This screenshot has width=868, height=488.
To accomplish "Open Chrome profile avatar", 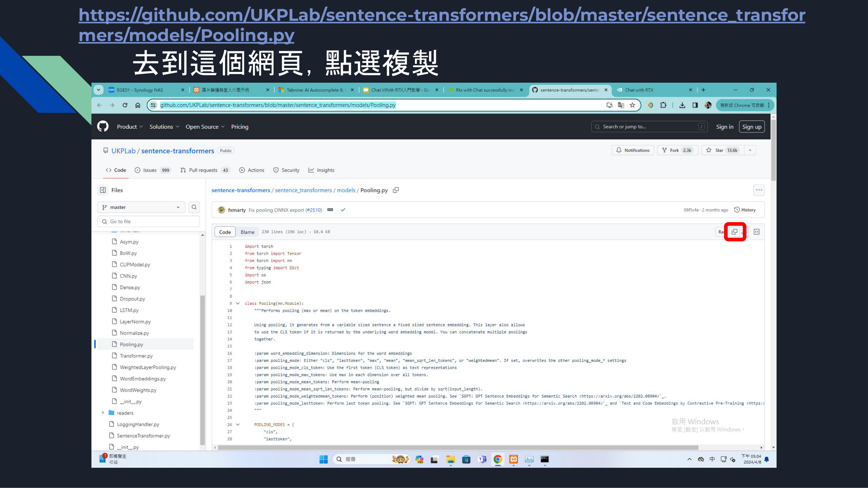I will [708, 105].
